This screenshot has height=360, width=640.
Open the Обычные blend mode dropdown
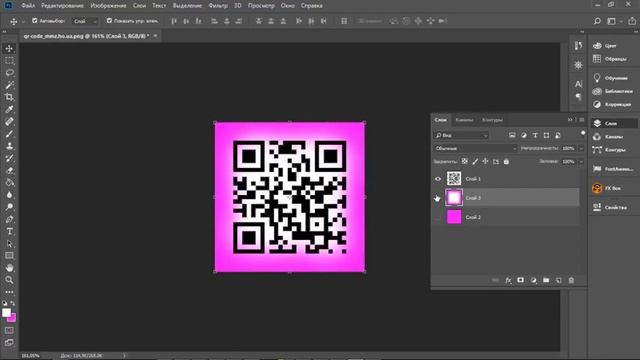pyautogui.click(x=475, y=148)
